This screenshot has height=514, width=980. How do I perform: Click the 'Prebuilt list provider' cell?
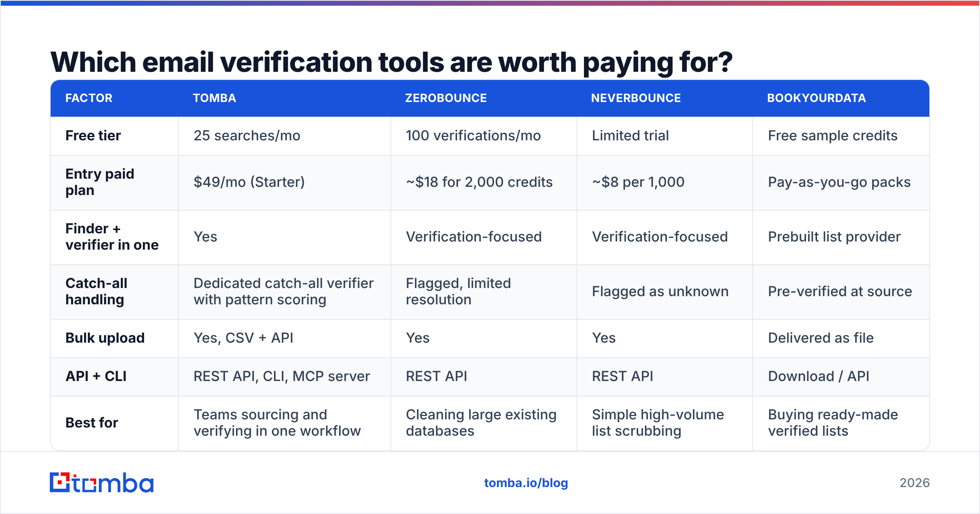[834, 237]
